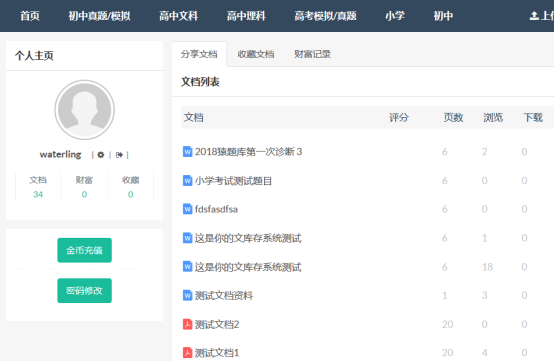This screenshot has width=554, height=362.
Task: Open document 小学考试测试题目
Action: tap(233, 181)
